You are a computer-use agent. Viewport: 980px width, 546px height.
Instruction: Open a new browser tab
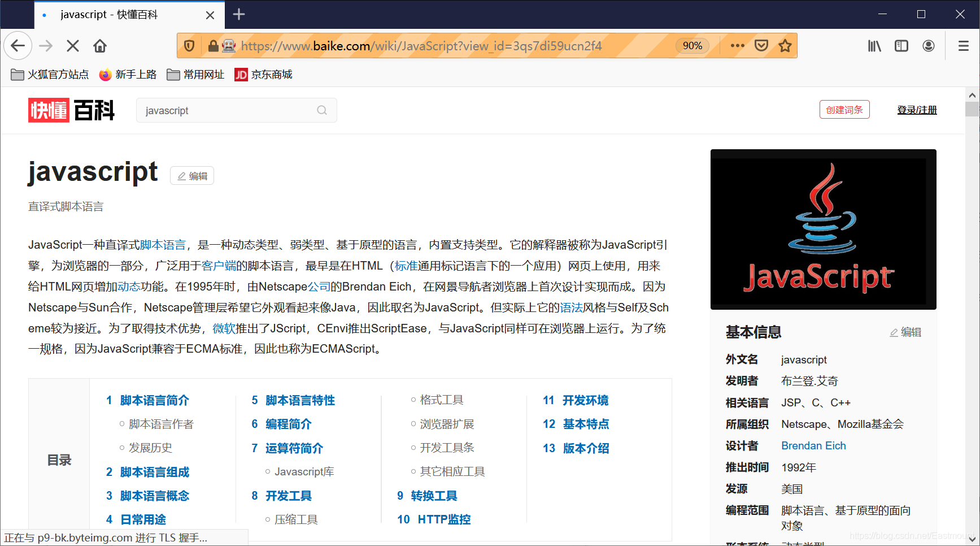point(238,15)
